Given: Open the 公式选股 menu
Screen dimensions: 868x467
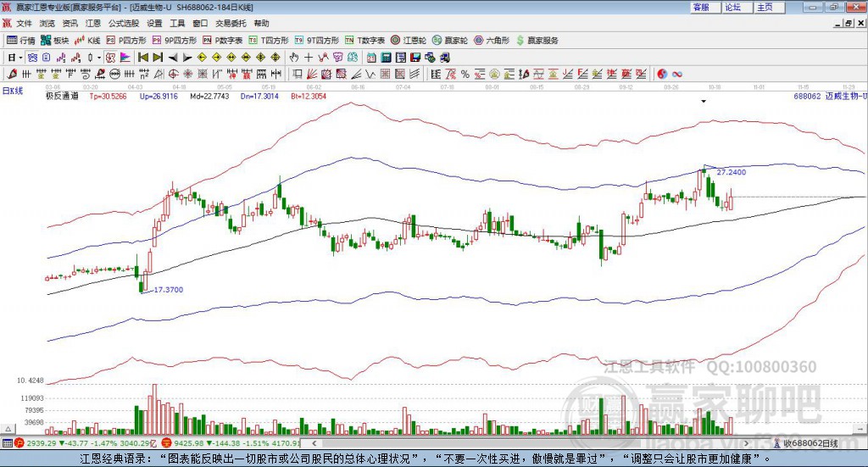Looking at the screenshot, I should pos(124,23).
